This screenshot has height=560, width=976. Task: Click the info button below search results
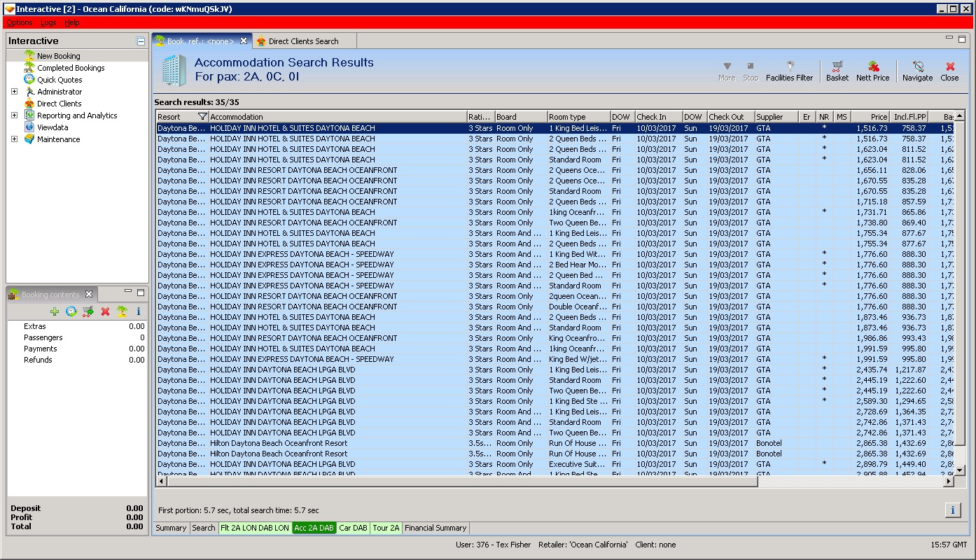point(952,510)
